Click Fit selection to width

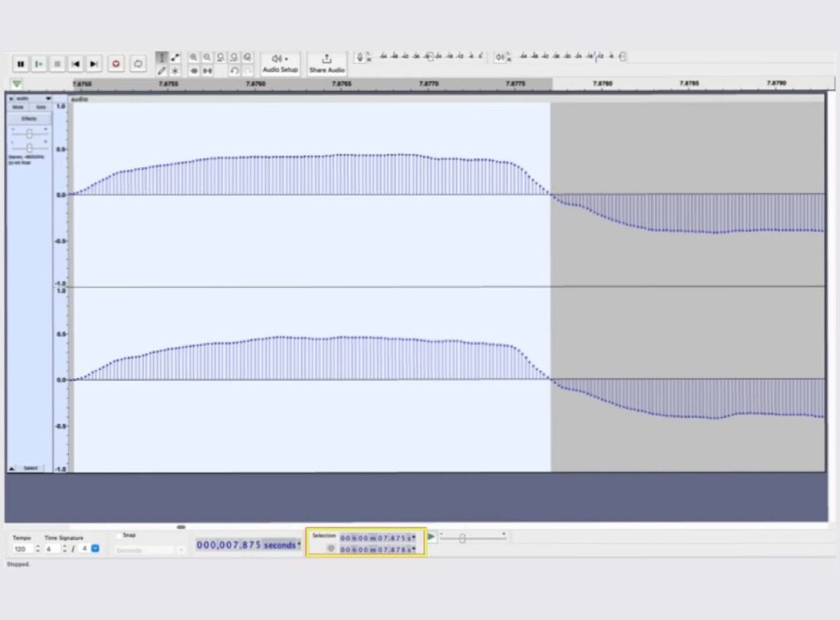220,57
